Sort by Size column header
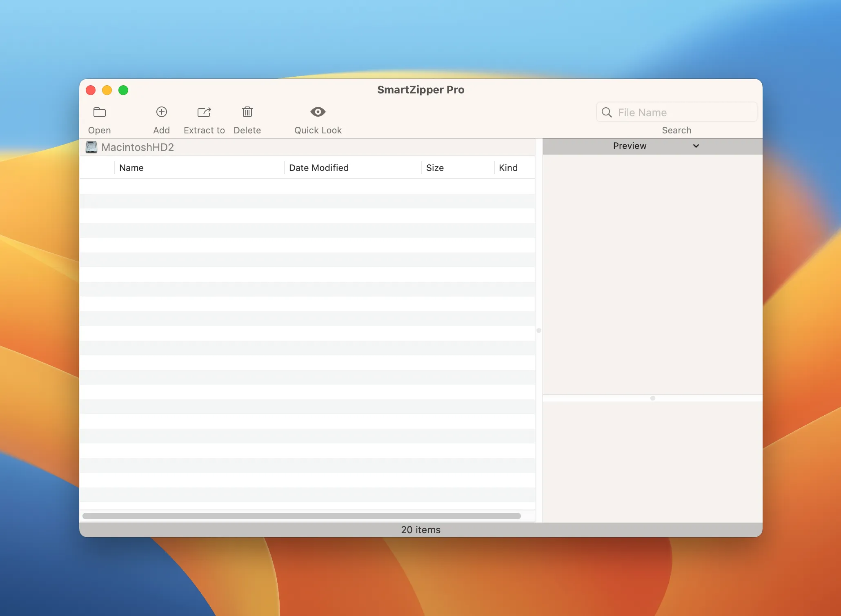The image size is (841, 616). tap(435, 168)
